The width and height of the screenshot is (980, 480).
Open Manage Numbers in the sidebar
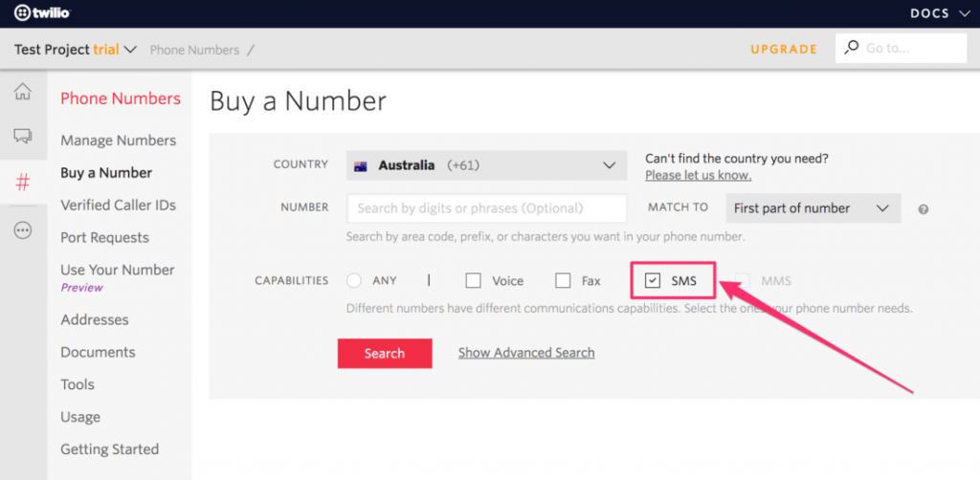point(118,141)
